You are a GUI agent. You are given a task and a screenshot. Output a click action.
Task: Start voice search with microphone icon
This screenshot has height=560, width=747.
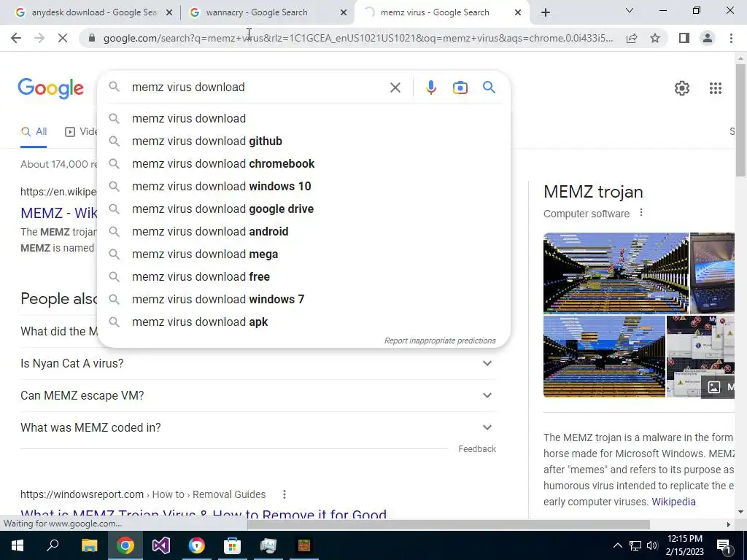pos(430,87)
